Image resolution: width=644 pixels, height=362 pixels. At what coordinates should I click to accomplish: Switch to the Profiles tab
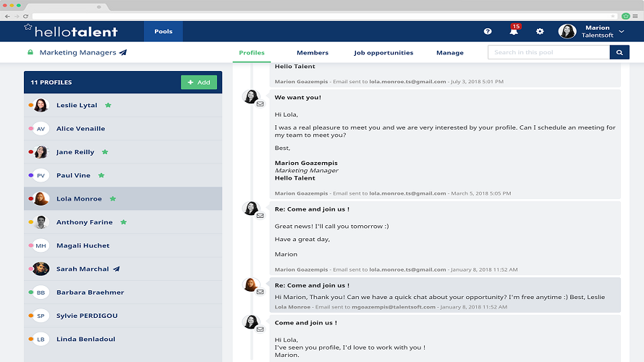point(251,53)
